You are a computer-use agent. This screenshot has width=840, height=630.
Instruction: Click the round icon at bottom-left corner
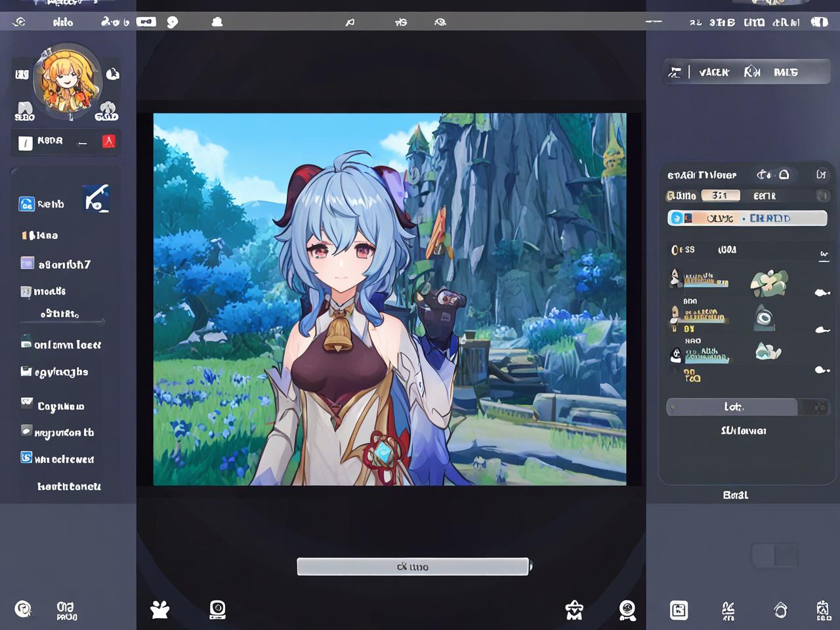[23, 610]
